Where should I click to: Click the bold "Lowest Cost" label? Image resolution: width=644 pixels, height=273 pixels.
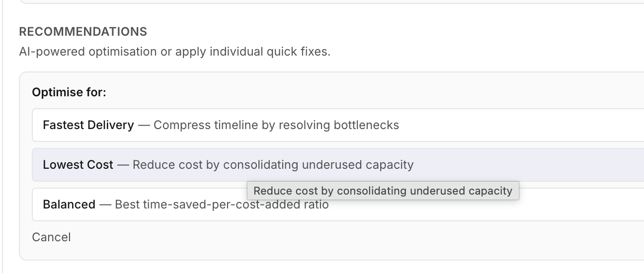(x=78, y=165)
